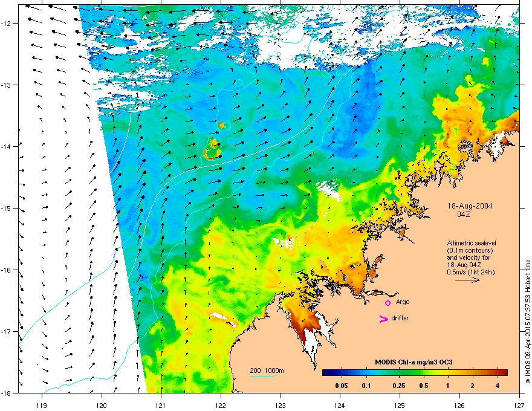Click the '0.5m/s (1kt 24h)' scale text

470,271
